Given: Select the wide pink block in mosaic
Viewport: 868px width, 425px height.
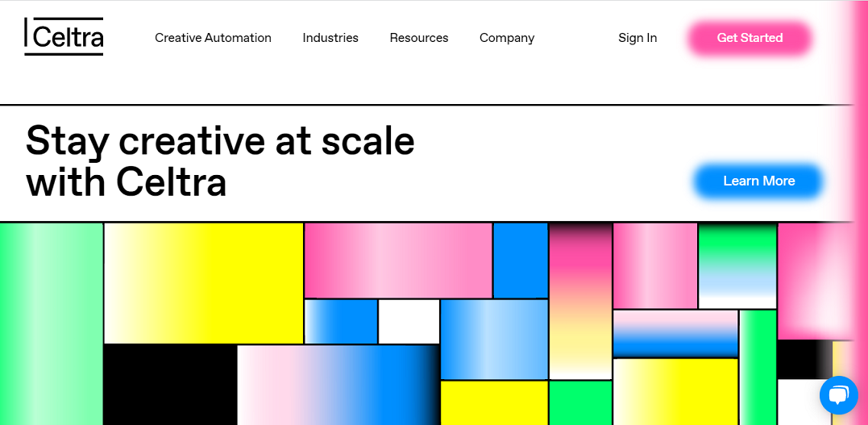Looking at the screenshot, I should tap(398, 260).
